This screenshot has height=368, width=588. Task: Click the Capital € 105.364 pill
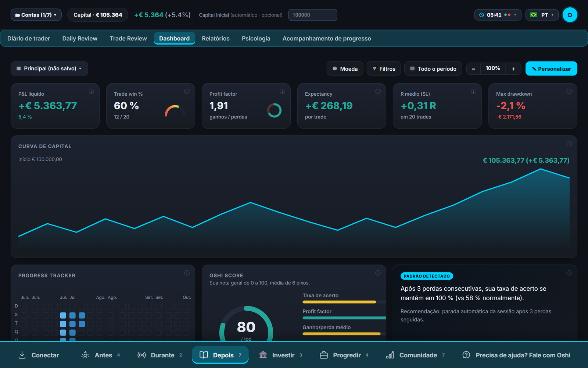coord(98,15)
